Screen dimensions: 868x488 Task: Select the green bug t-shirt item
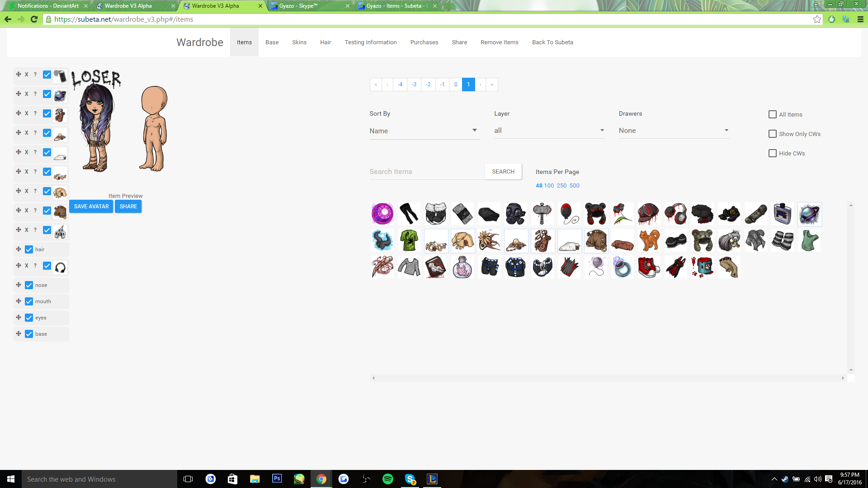pyautogui.click(x=409, y=240)
